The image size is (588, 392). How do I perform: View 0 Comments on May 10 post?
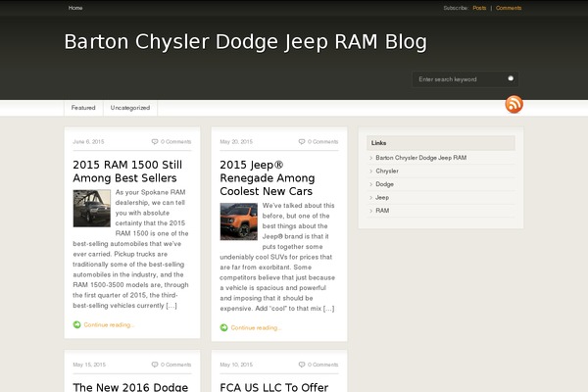click(x=322, y=365)
